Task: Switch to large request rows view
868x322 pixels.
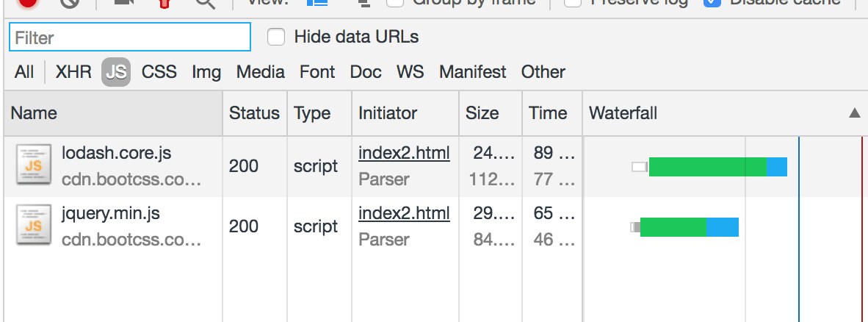Action: pyautogui.click(x=317, y=2)
